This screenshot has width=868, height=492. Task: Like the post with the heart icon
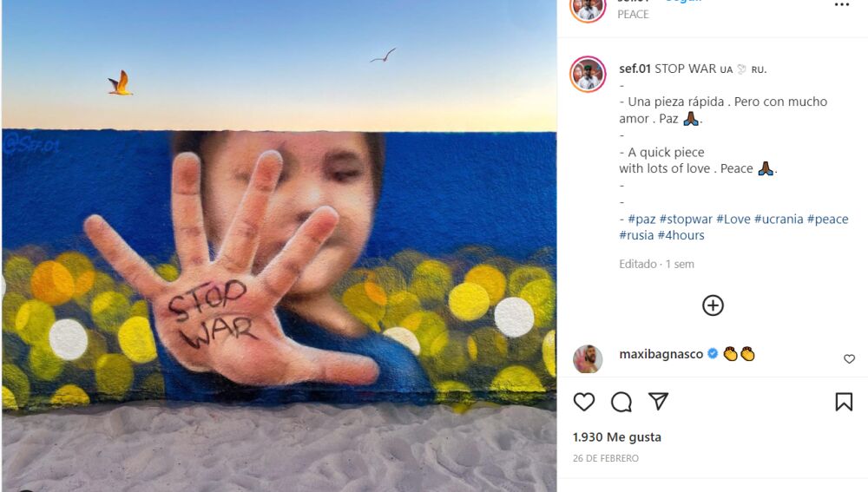pos(584,402)
